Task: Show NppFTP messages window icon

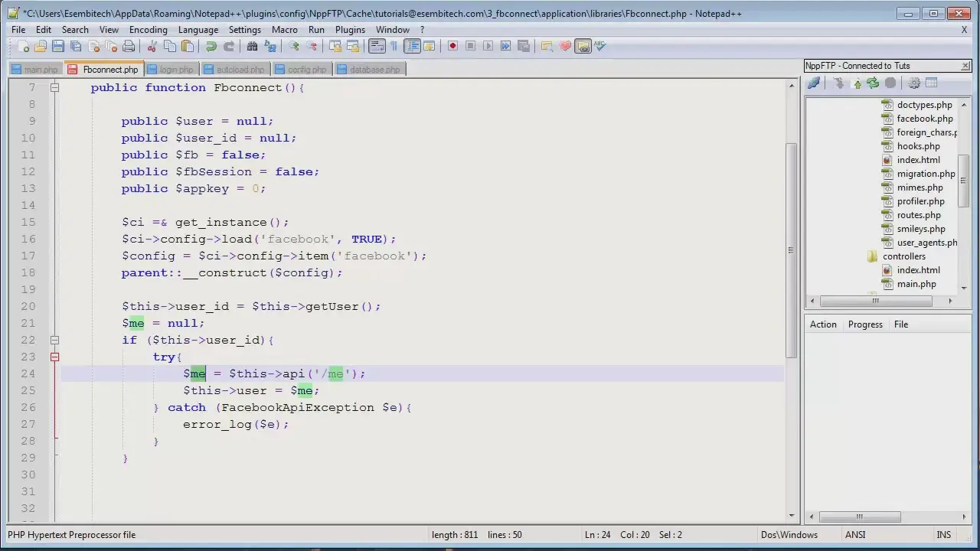Action: pos(931,83)
